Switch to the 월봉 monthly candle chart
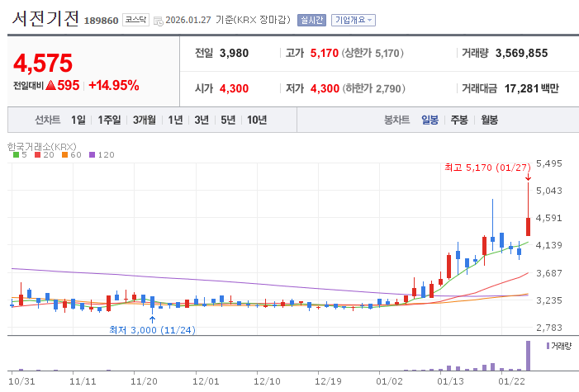579x392 pixels. pyautogui.click(x=489, y=120)
